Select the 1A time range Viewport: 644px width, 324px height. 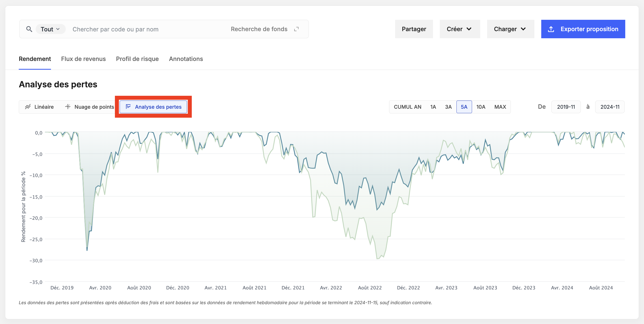point(433,107)
